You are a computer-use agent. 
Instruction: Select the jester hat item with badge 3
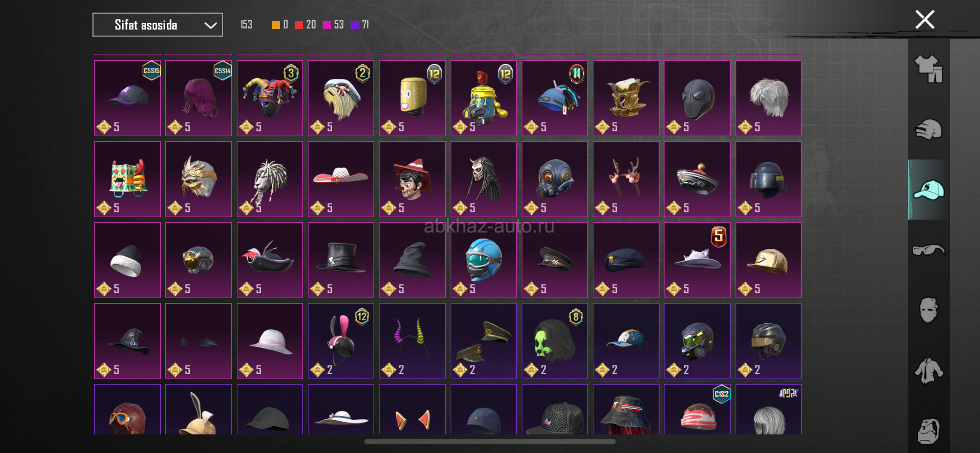click(x=270, y=98)
